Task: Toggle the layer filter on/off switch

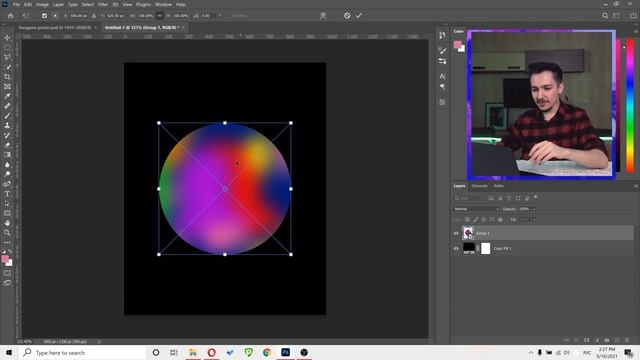Action: [536, 198]
